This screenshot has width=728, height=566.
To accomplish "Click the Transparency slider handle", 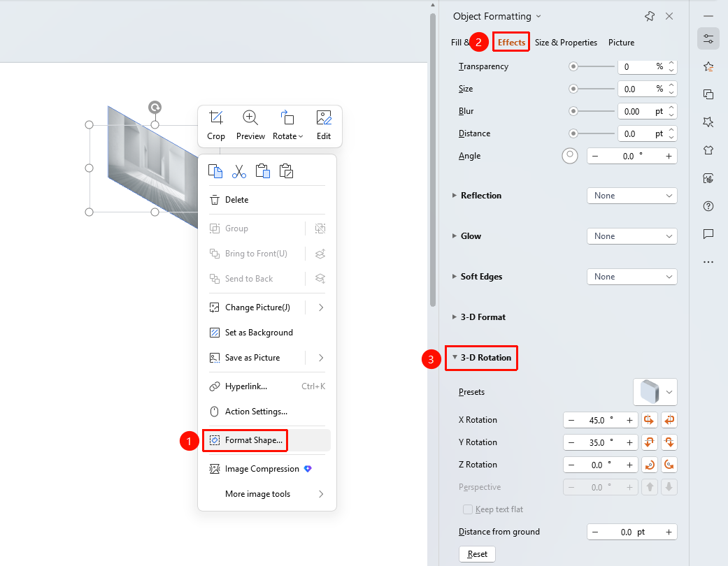I will [573, 67].
